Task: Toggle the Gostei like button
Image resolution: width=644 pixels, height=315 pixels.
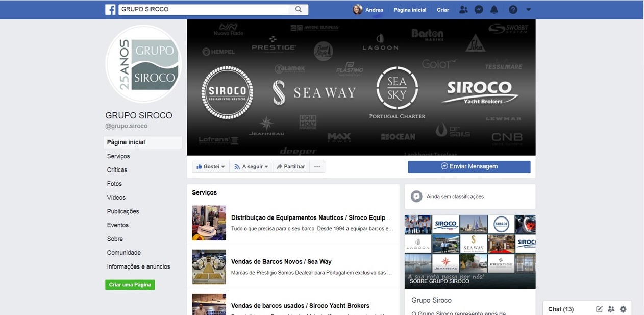Action: pos(210,167)
